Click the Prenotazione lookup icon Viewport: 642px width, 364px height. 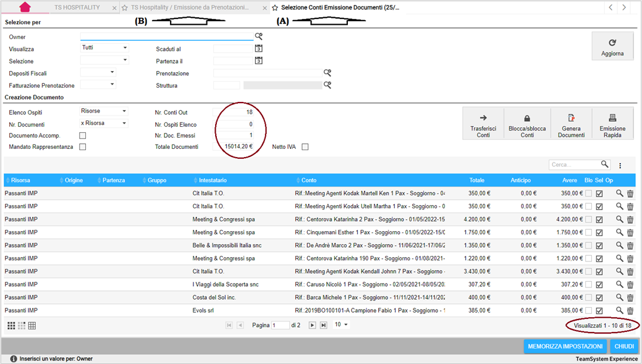[x=327, y=73]
